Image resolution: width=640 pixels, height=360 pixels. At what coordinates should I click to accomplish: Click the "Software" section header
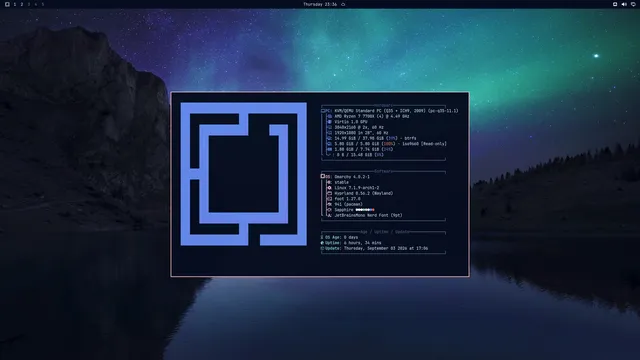(x=383, y=171)
